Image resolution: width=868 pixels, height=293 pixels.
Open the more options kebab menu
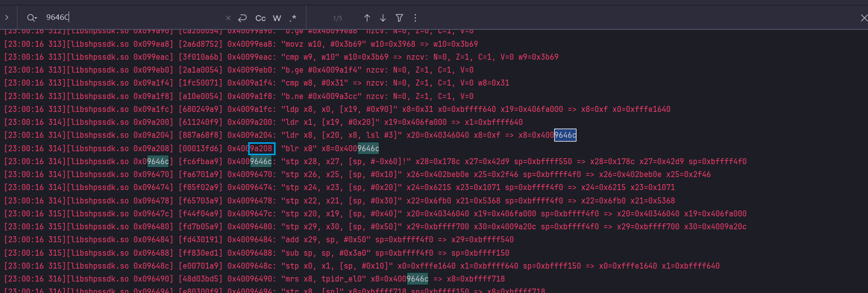tap(415, 18)
